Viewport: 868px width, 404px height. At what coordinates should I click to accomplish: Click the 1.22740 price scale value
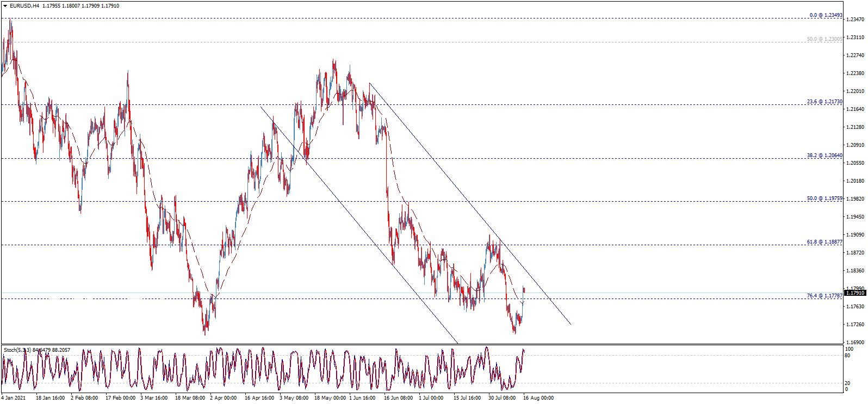[855, 55]
